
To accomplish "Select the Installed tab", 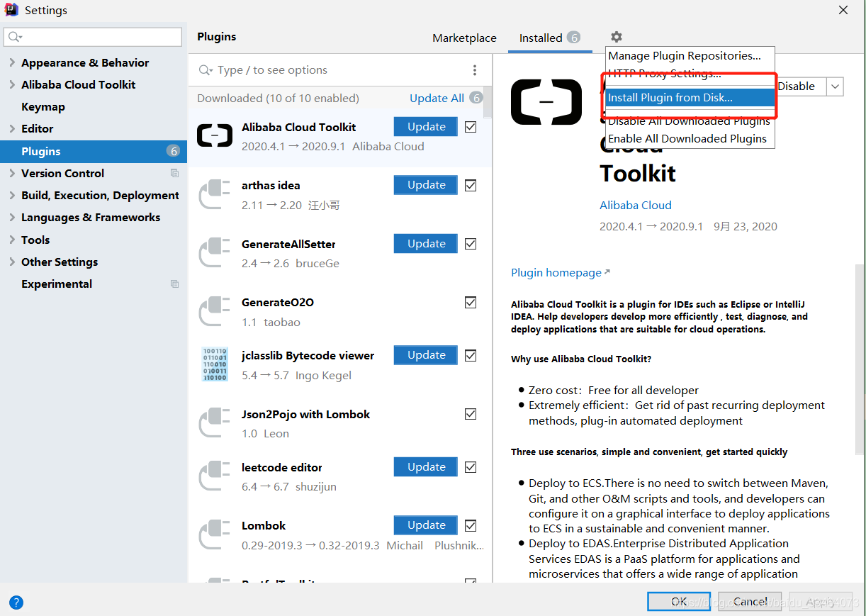I will tap(550, 38).
